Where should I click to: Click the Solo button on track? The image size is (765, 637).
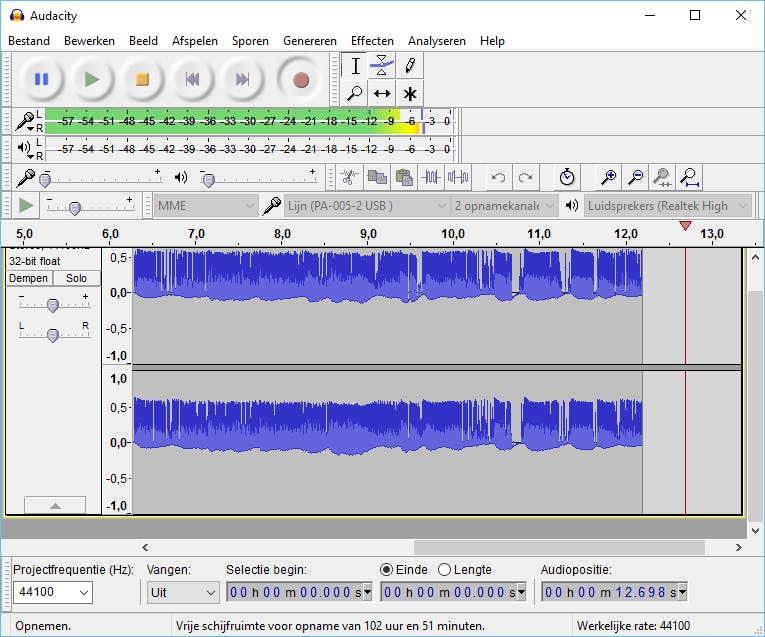pyautogui.click(x=77, y=278)
